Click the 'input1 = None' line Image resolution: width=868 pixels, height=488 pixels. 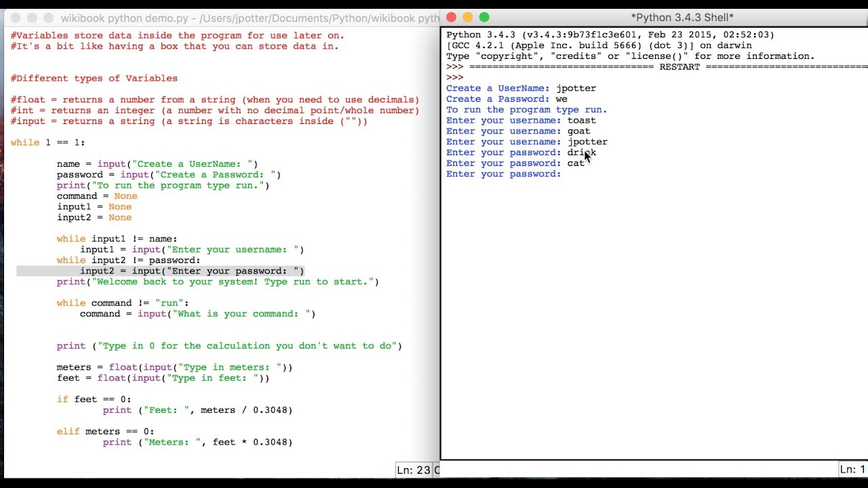[x=94, y=207]
